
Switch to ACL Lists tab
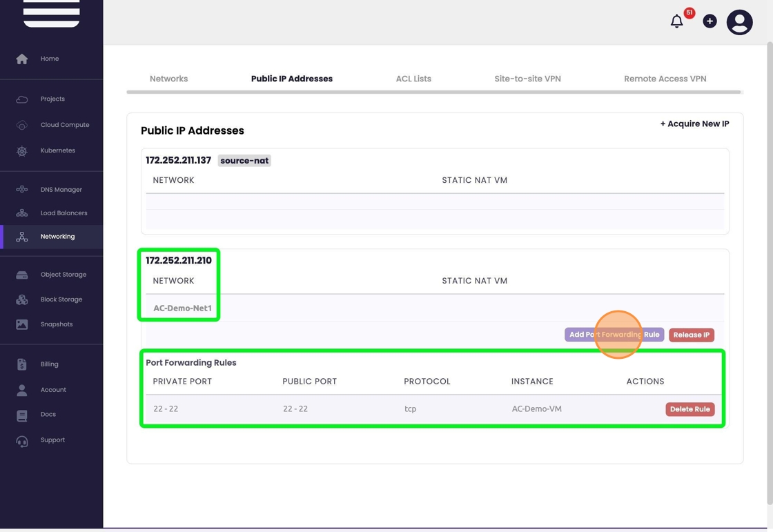413,79
